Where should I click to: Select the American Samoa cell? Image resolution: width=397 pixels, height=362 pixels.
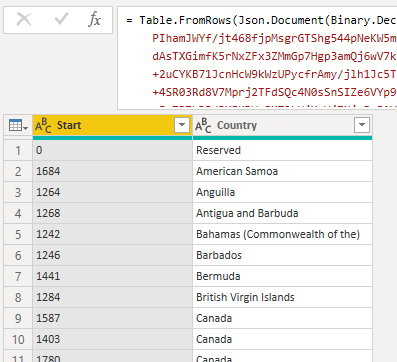(282, 171)
